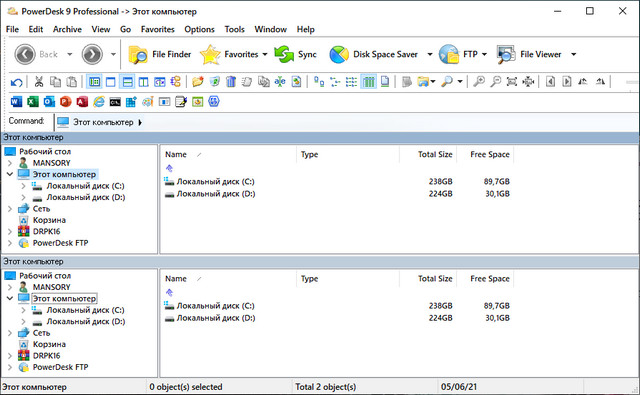The height and width of the screenshot is (395, 640).
Task: Click the Cut scissors icon
Action: [x=39, y=82]
